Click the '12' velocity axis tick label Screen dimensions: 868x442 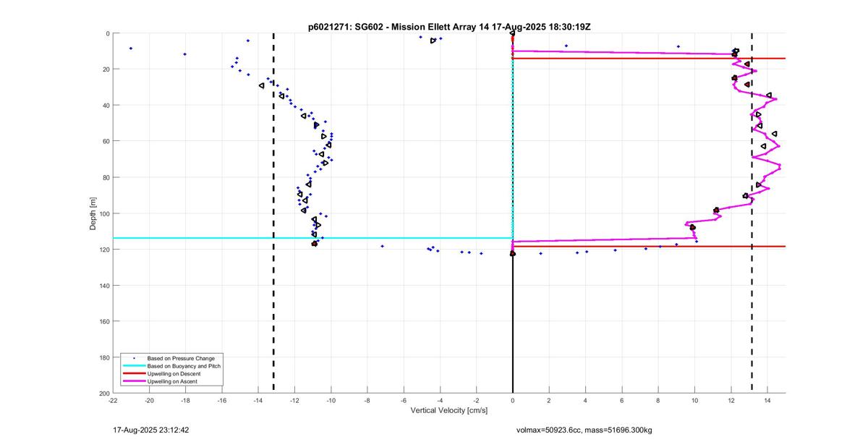(x=731, y=400)
